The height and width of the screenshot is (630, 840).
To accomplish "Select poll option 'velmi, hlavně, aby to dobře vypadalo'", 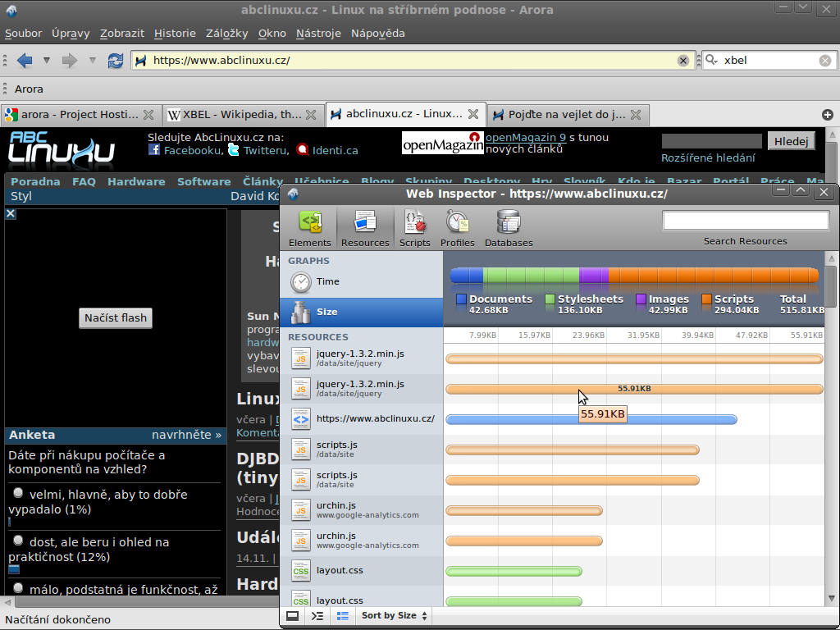I will [18, 493].
